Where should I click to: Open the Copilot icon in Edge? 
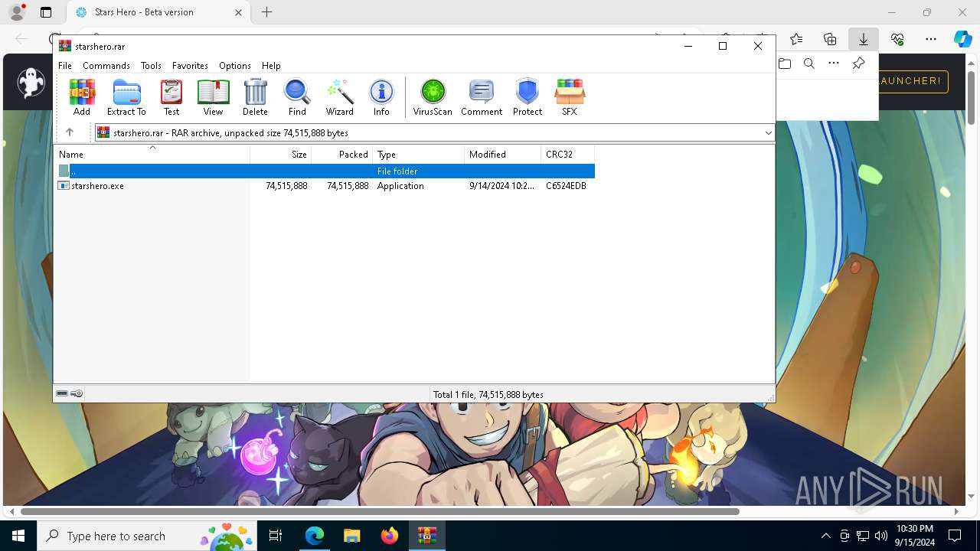tap(962, 39)
